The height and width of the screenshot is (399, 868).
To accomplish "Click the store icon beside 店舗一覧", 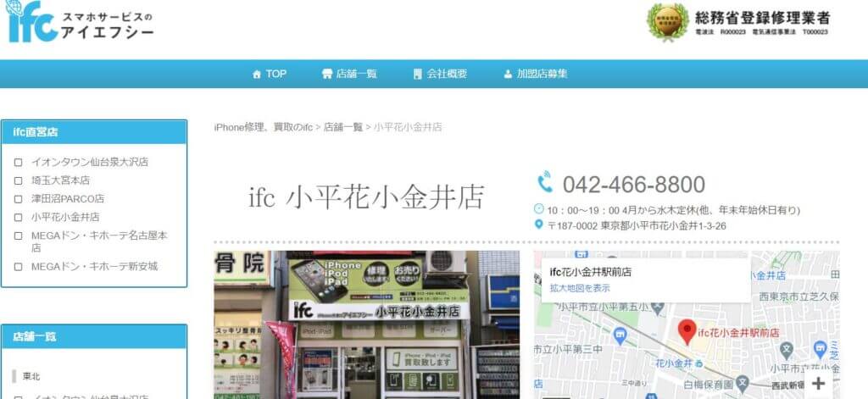I will click(327, 75).
